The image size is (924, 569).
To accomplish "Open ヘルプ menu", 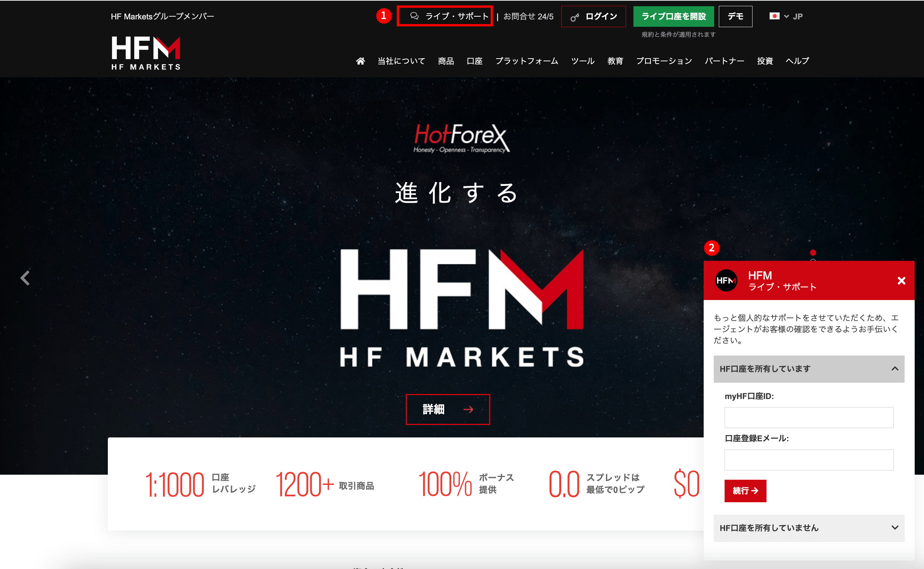I will 798,61.
